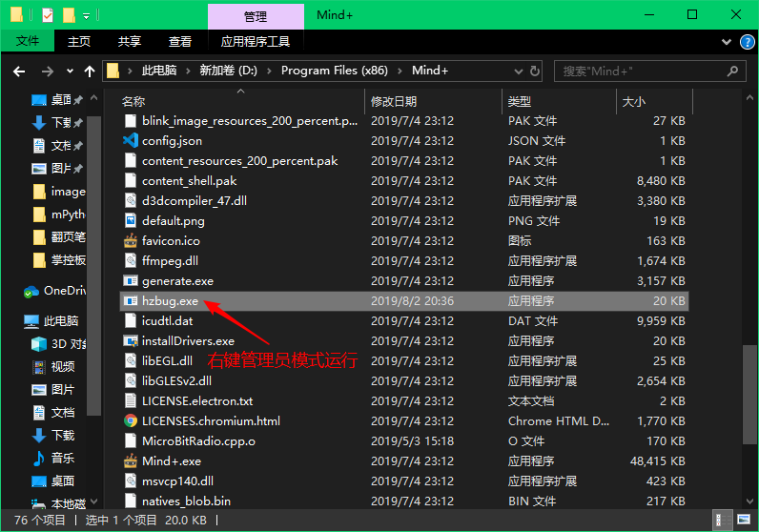Switch to the 查看 ribbon tab
The width and height of the screenshot is (759, 532).
coord(179,41)
